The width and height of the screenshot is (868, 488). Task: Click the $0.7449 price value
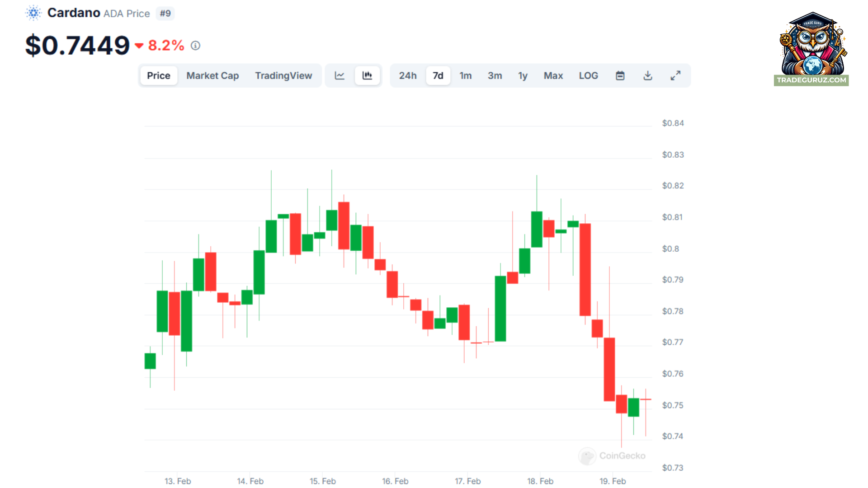click(78, 45)
